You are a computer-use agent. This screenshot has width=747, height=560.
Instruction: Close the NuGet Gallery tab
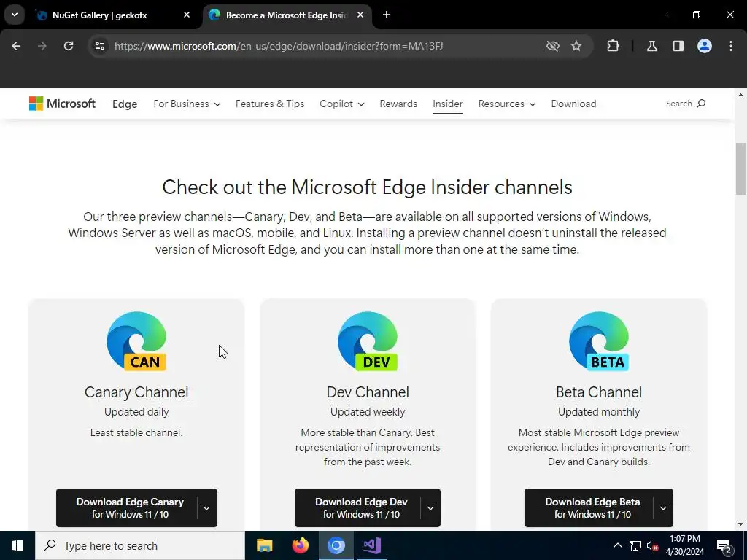[187, 15]
